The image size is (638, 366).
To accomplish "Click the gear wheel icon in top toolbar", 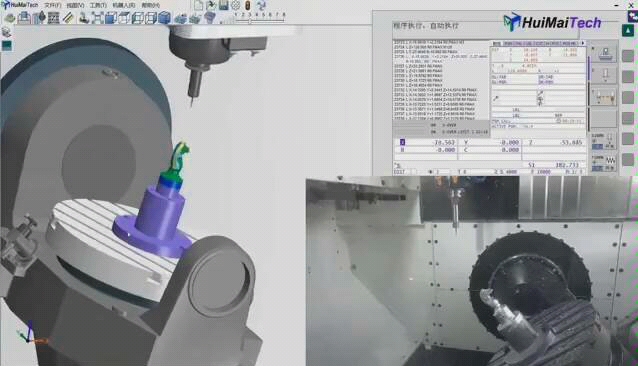I will 236,5.
